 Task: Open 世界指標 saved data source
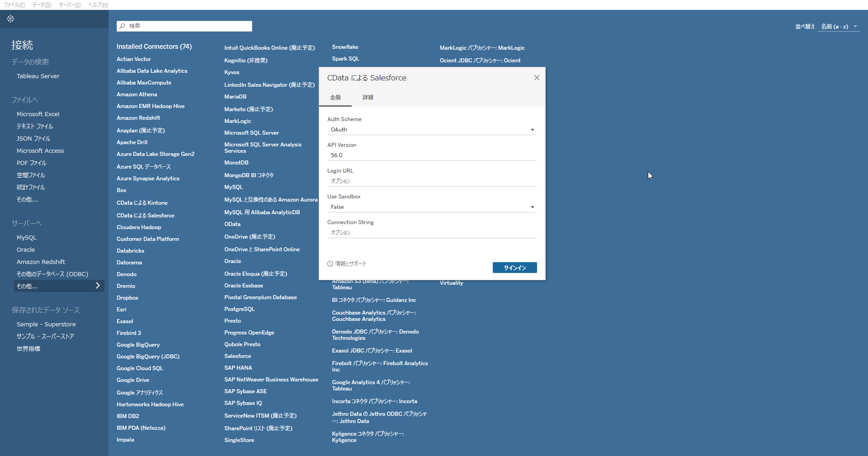[x=28, y=349]
